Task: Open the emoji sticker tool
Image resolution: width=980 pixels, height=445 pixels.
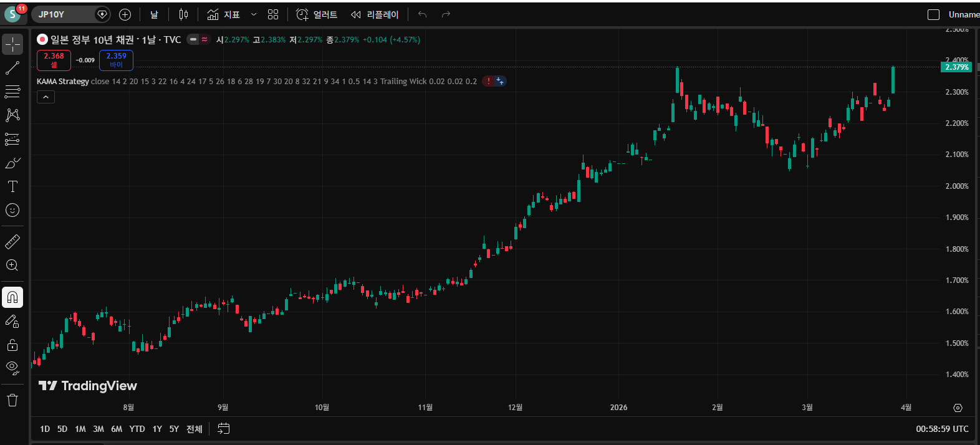Action: point(12,210)
